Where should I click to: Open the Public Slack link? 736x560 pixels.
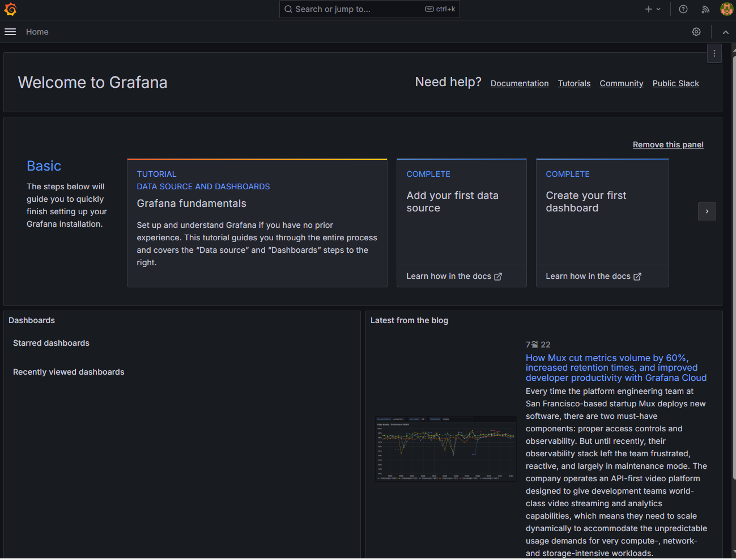tap(675, 83)
